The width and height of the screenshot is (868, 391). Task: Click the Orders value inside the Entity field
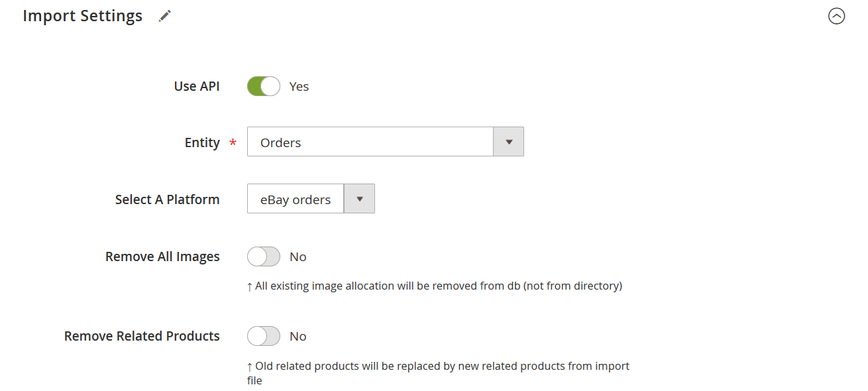[x=280, y=142]
